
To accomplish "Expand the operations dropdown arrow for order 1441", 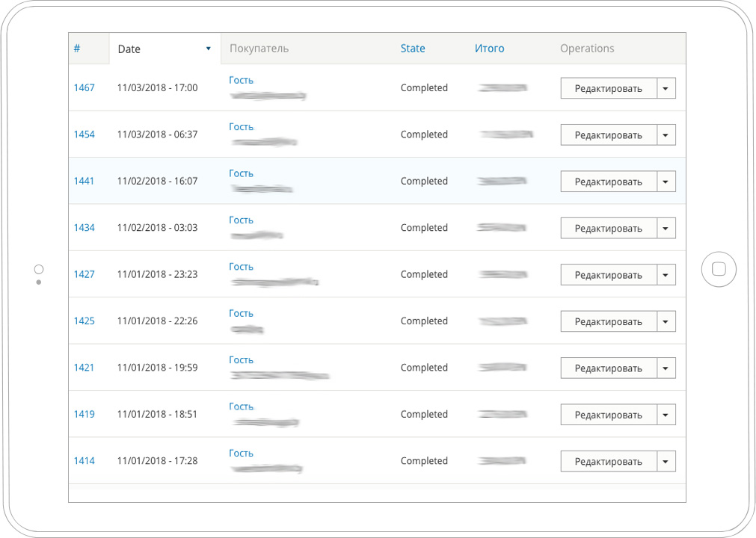I will pos(666,182).
